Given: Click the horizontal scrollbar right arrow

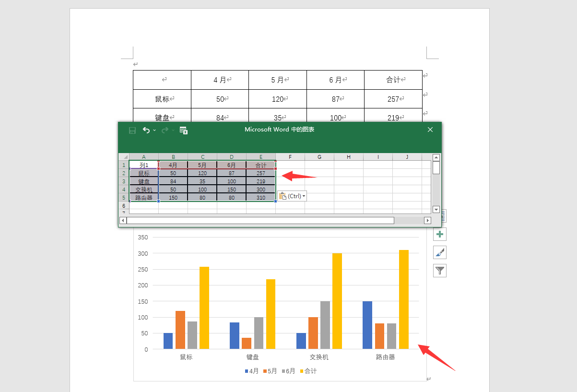Looking at the screenshot, I should pyautogui.click(x=428, y=220).
